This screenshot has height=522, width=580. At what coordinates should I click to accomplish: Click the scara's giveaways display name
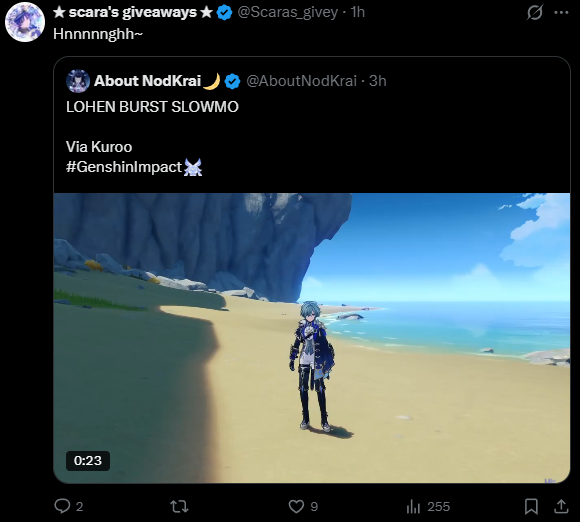pos(133,12)
